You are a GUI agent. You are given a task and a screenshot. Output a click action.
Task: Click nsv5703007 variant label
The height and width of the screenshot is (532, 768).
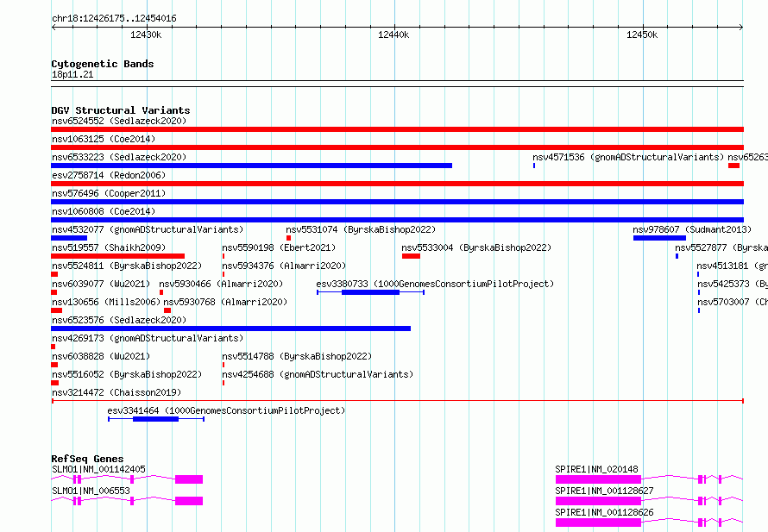pyautogui.click(x=733, y=302)
